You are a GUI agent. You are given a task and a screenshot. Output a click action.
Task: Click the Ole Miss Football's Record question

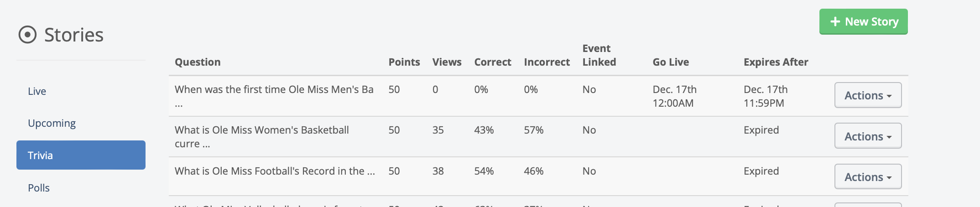(x=274, y=171)
